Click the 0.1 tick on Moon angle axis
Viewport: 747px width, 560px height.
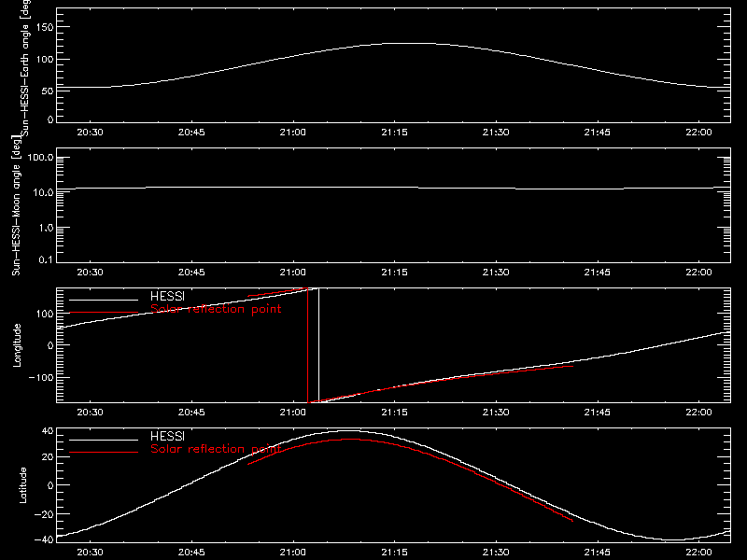(x=46, y=259)
